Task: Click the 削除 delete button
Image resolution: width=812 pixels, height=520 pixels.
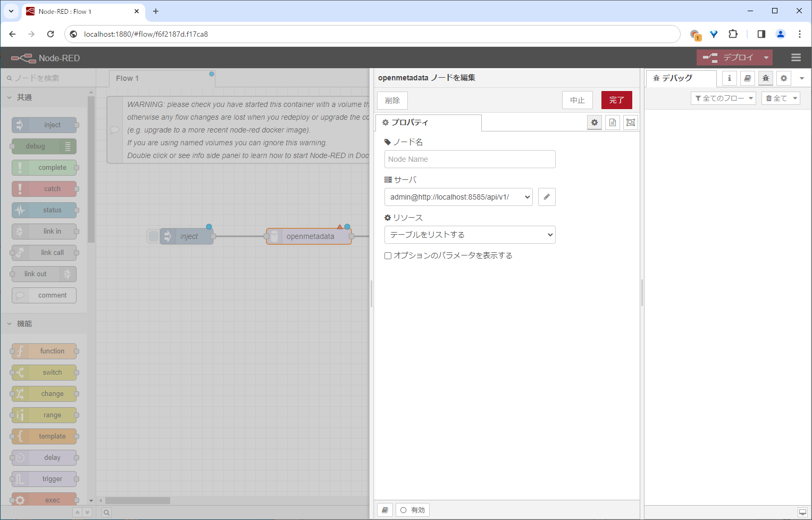Action: pyautogui.click(x=392, y=100)
